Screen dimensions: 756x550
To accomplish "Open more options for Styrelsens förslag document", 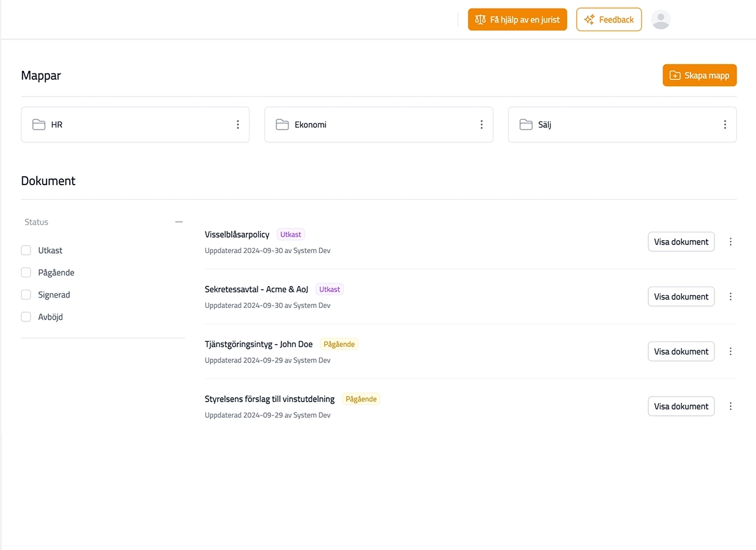I will (x=730, y=406).
